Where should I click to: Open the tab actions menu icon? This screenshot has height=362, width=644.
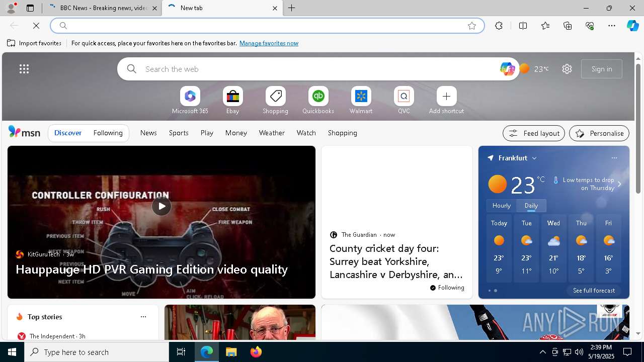pos(30,8)
